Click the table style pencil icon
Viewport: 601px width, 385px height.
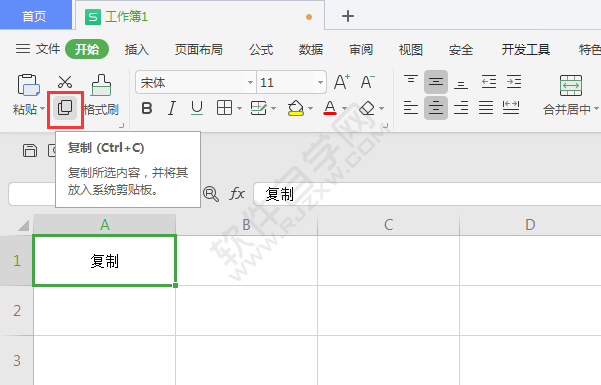258,108
